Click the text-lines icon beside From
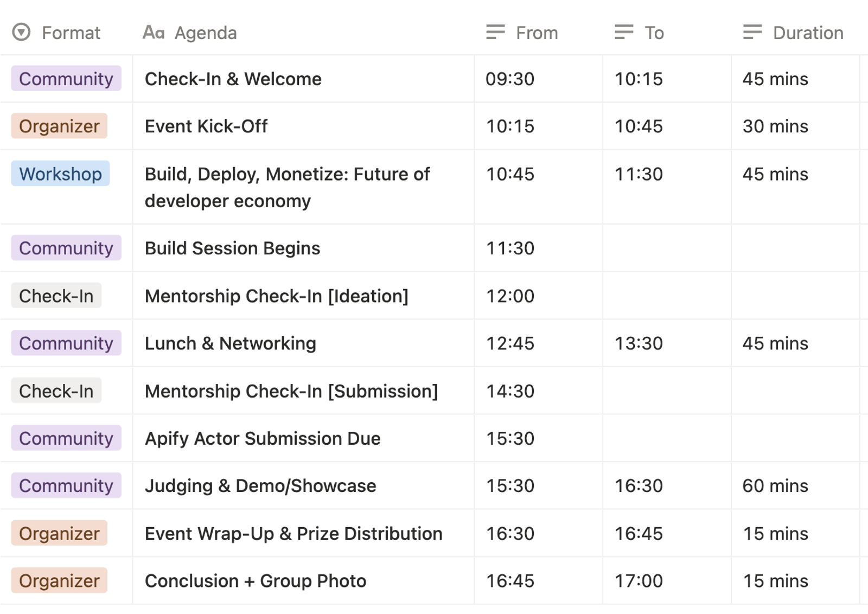868x614 pixels. point(495,33)
